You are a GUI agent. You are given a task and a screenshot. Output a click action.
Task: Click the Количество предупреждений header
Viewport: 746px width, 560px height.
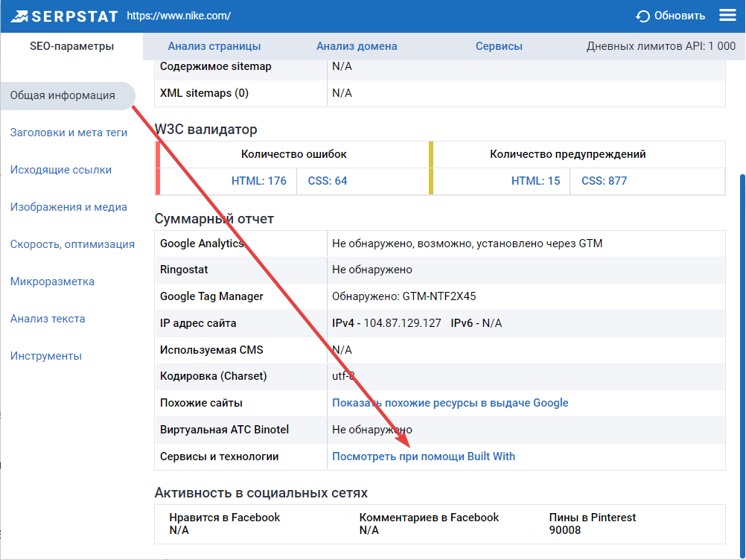coord(567,154)
